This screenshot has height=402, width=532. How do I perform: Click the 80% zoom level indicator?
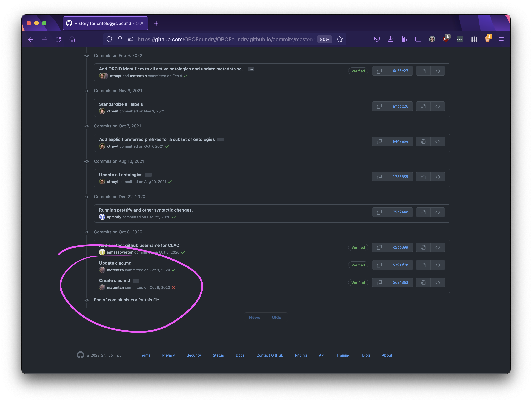tap(324, 39)
